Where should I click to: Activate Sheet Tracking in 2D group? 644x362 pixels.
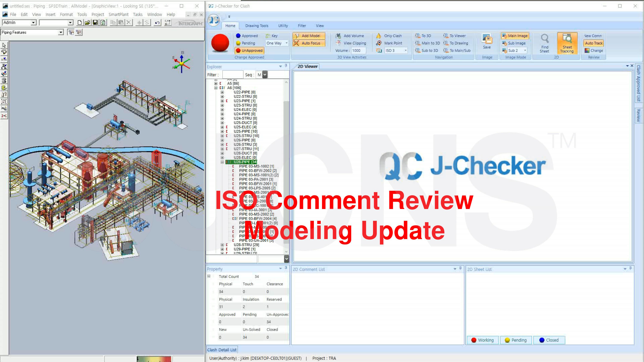point(567,43)
